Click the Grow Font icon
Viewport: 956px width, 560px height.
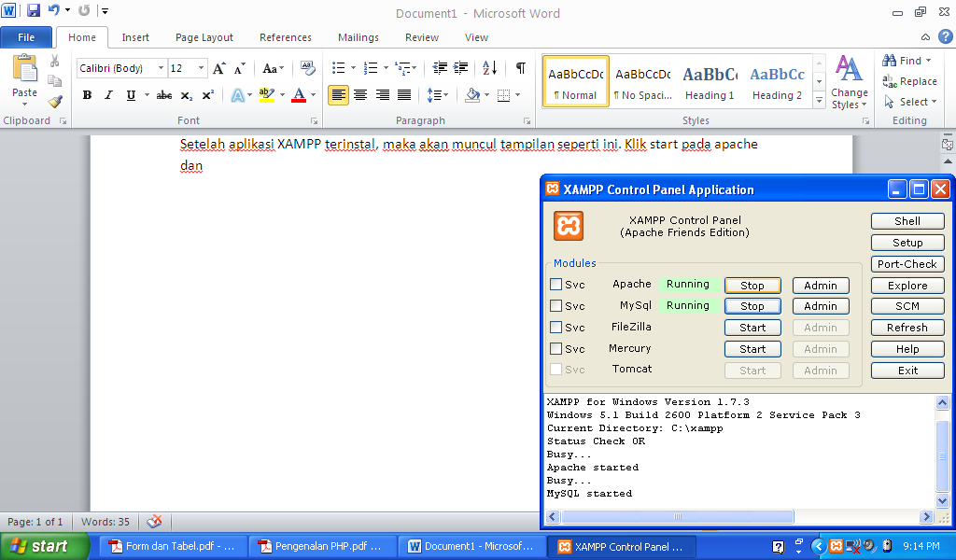point(218,68)
